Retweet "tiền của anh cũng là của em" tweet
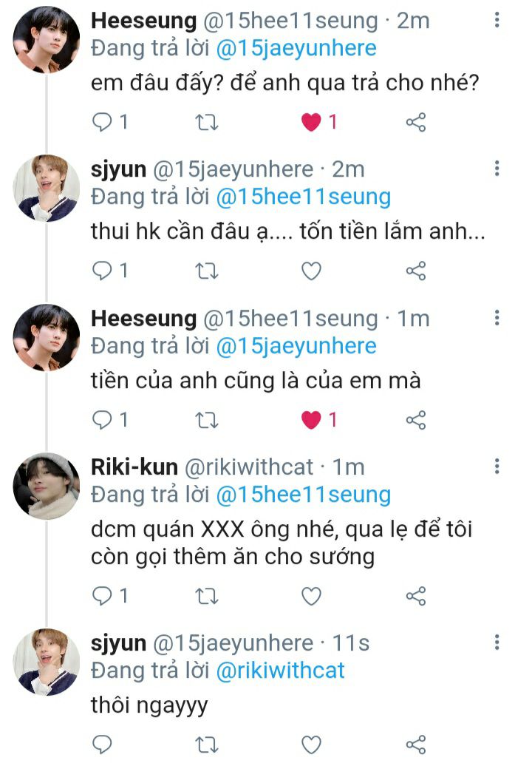Image resolution: width=532 pixels, height=763 pixels. [x=207, y=420]
